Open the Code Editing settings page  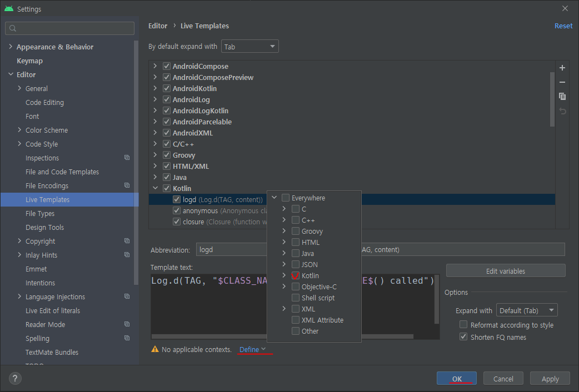(x=44, y=102)
